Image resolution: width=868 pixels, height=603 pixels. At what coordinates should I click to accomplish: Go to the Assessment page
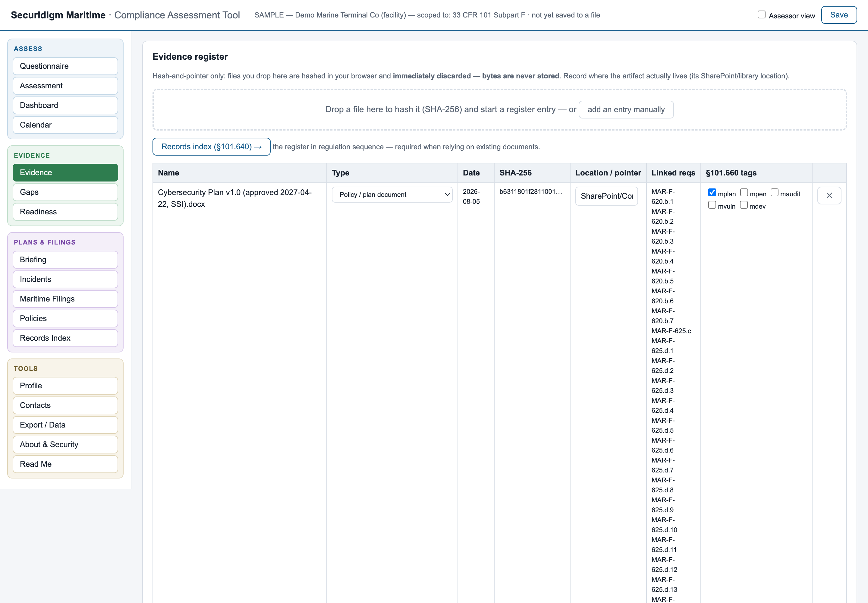tap(65, 86)
